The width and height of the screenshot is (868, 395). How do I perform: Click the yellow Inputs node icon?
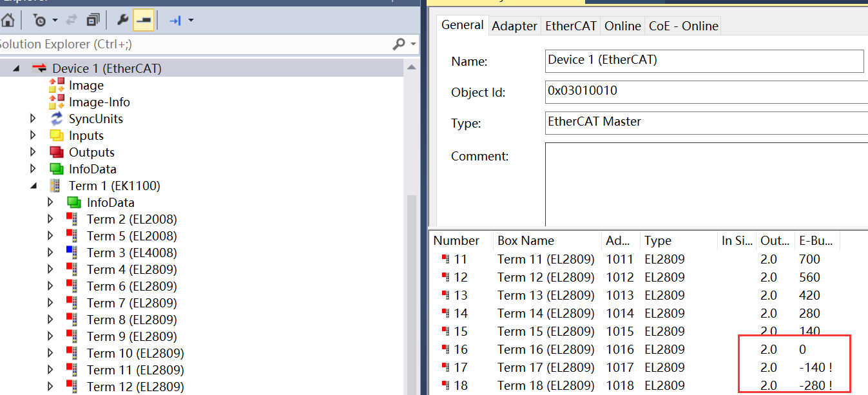[57, 135]
